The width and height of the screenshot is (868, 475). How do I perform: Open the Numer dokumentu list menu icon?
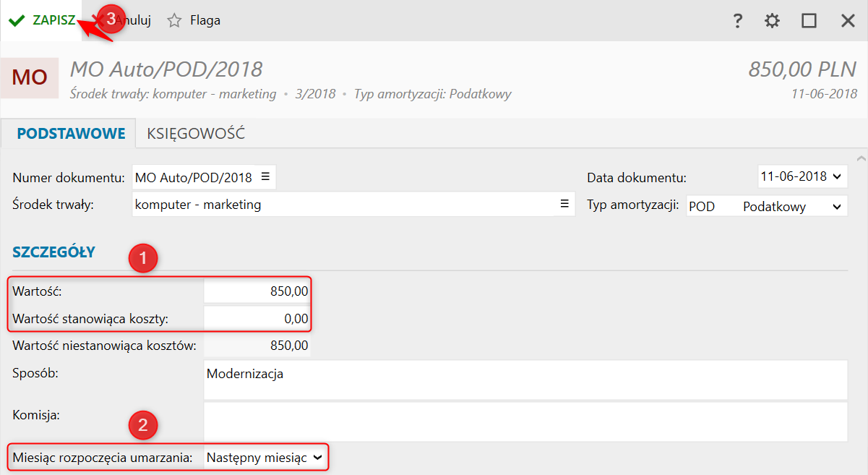point(265,177)
